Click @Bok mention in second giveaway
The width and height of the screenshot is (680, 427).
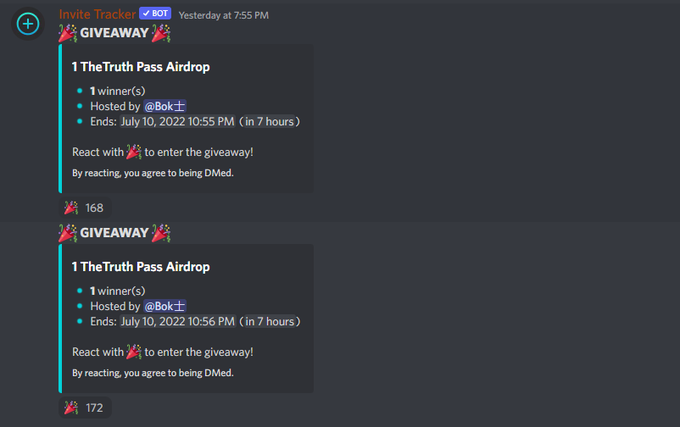pos(165,306)
